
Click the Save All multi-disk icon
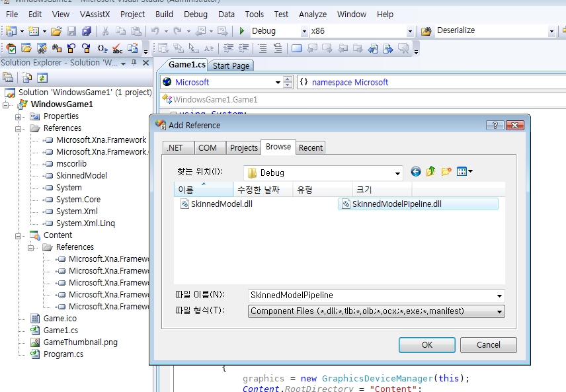click(87, 31)
